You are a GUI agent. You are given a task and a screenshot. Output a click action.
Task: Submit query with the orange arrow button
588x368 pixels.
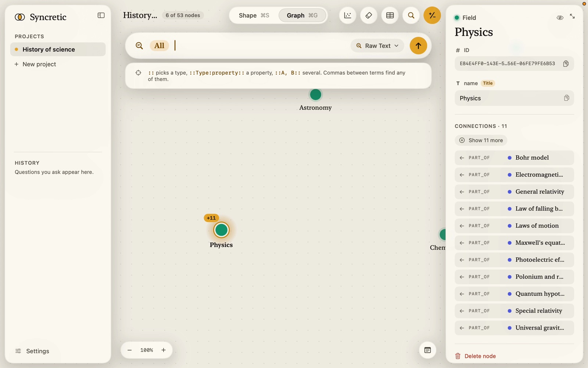418,46
